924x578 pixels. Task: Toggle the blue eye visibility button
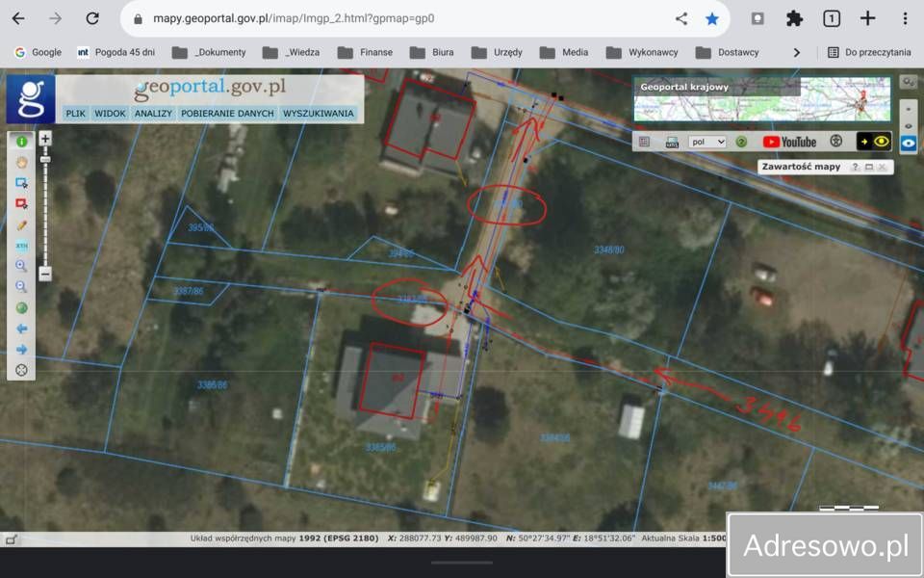908,144
